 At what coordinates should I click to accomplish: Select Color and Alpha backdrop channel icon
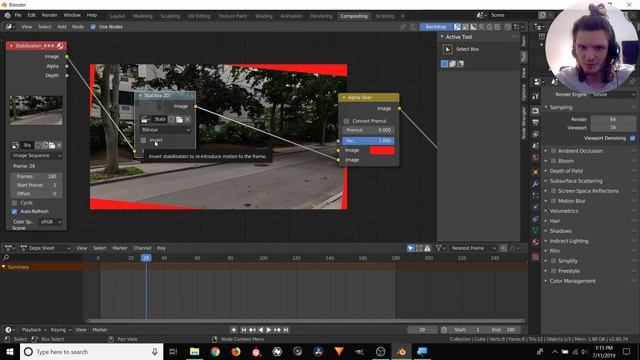click(x=458, y=27)
